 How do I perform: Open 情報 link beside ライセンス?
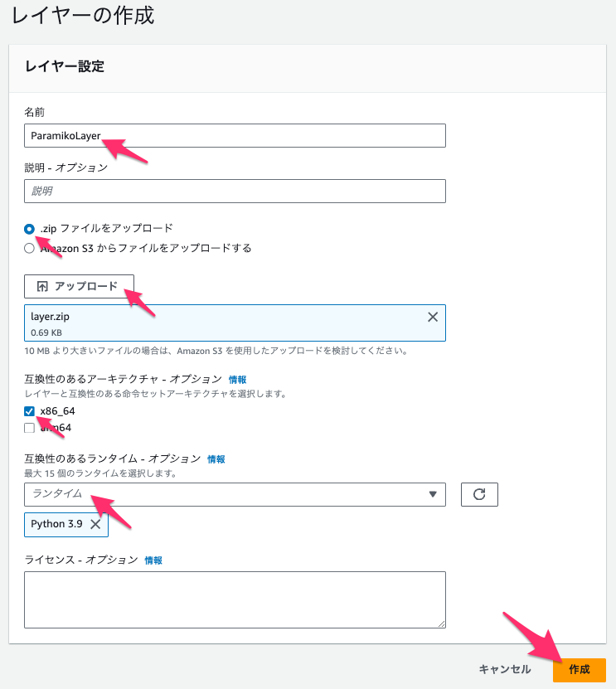[153, 560]
